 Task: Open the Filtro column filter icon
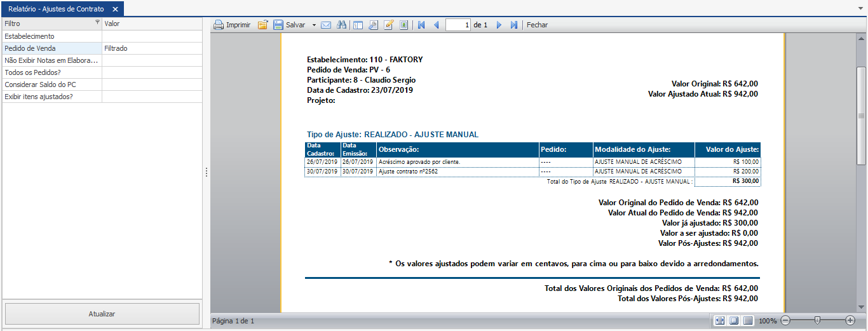(97, 23)
